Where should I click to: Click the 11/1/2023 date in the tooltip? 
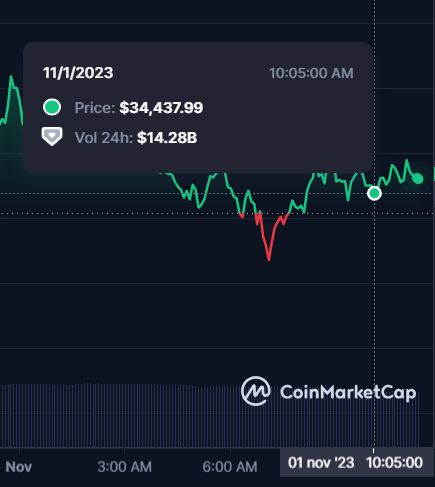78,73
